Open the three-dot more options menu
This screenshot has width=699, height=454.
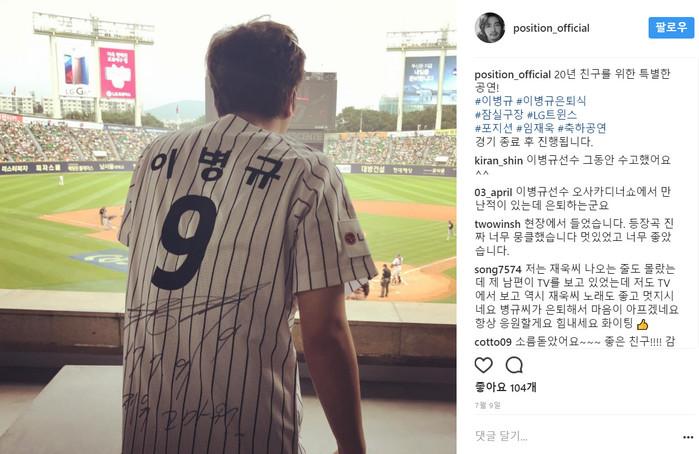click(688, 437)
